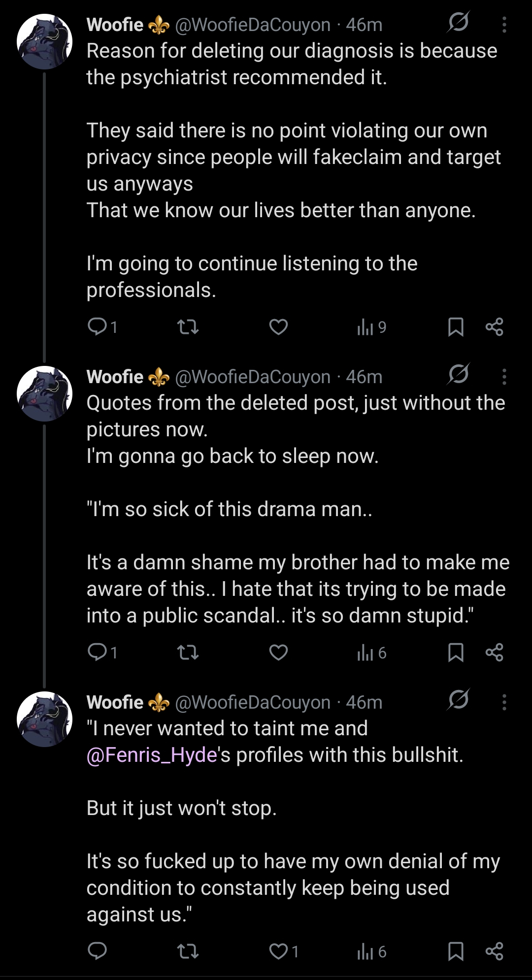Viewport: 532px width, 980px height.
Task: Open the @Fenris_Hyde mention link
Action: [x=152, y=755]
